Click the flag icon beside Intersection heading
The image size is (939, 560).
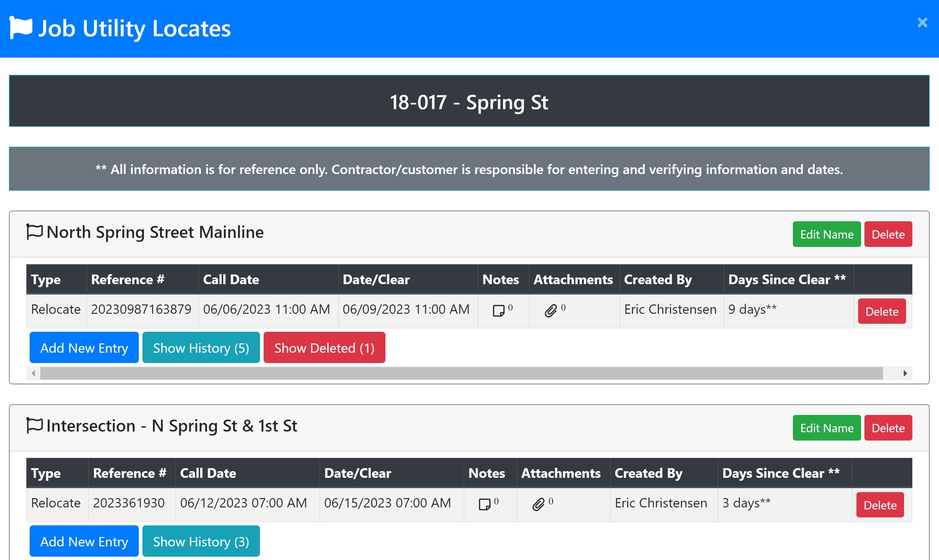click(34, 425)
